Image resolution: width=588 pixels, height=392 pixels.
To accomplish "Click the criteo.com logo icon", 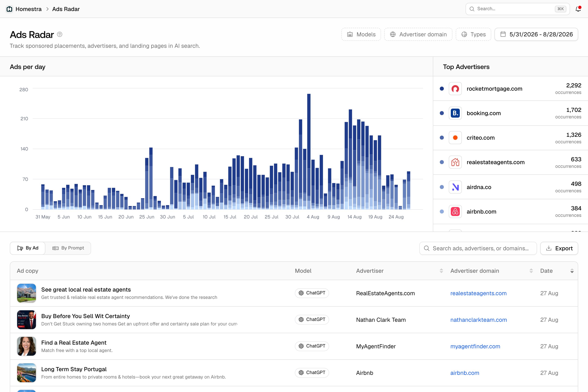I will click(455, 137).
